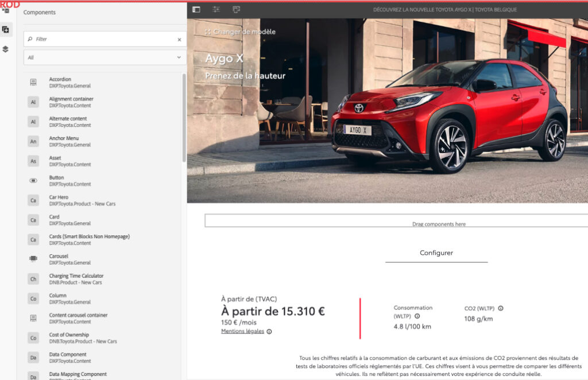Click info icon next to Consommation (WLTP)
The height and width of the screenshot is (380, 588).
[417, 316]
